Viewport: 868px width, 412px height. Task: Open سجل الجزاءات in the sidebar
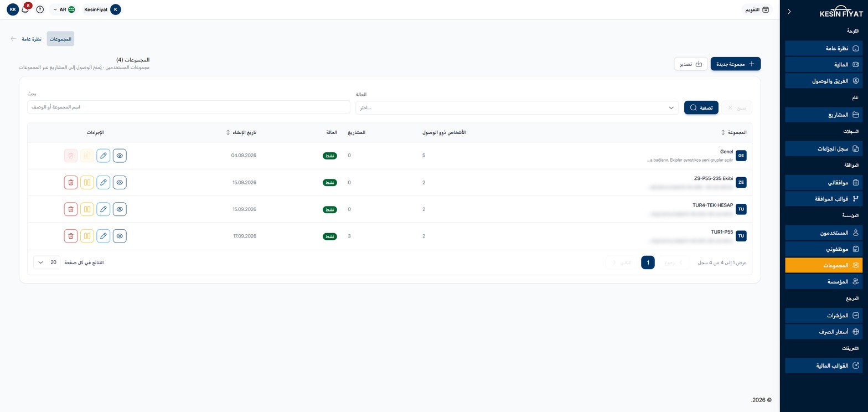click(824, 149)
